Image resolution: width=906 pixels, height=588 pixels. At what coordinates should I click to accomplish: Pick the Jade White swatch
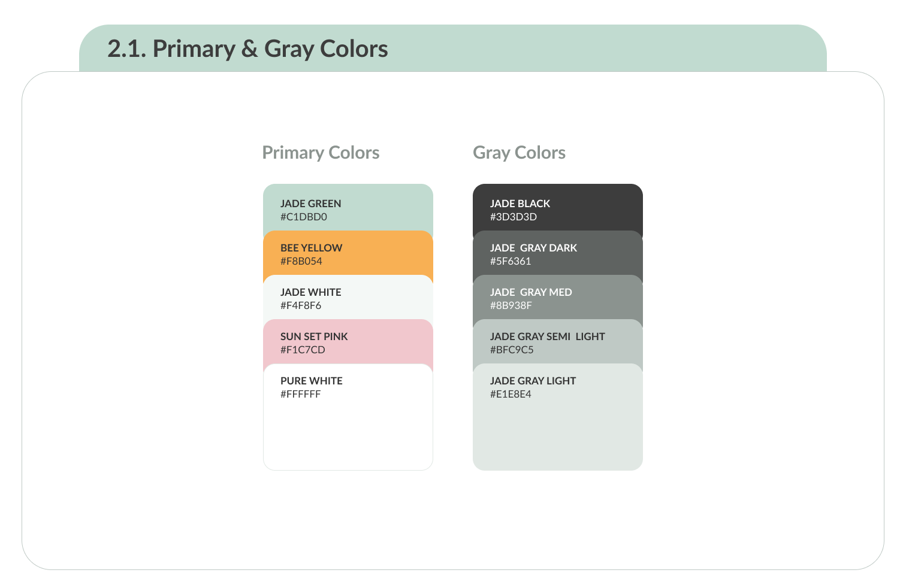pyautogui.click(x=348, y=298)
